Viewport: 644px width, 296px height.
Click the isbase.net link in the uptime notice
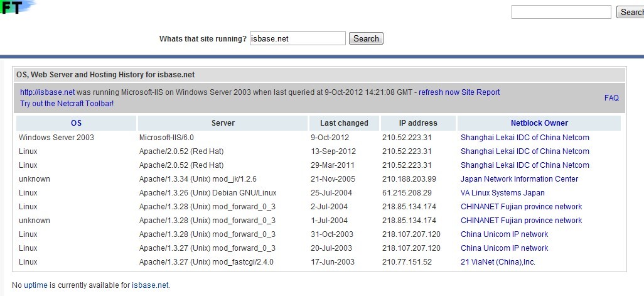150,285
